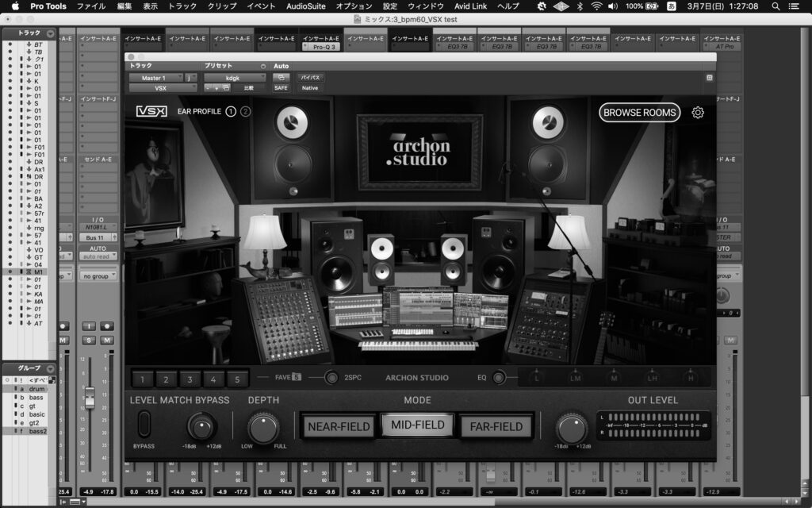Viewport: 812px width, 508px height.
Task: Toggle automation SAFE button
Action: [281, 88]
